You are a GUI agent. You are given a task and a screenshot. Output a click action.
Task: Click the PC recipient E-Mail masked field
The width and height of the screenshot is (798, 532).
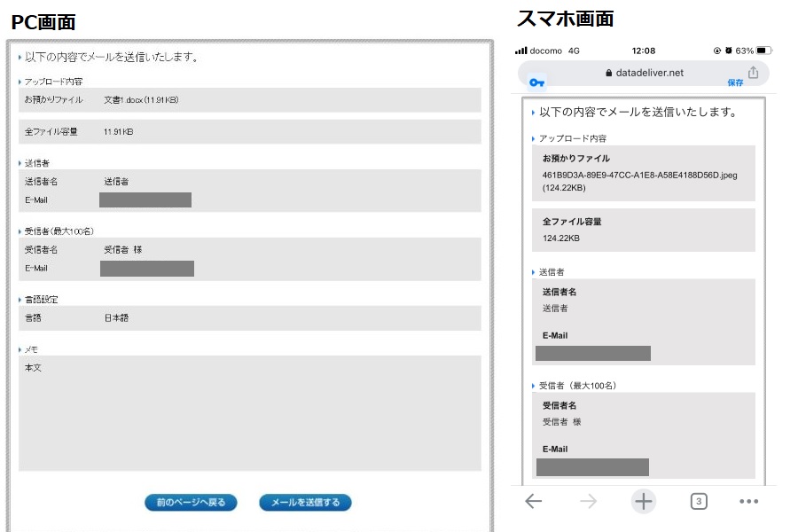147,269
